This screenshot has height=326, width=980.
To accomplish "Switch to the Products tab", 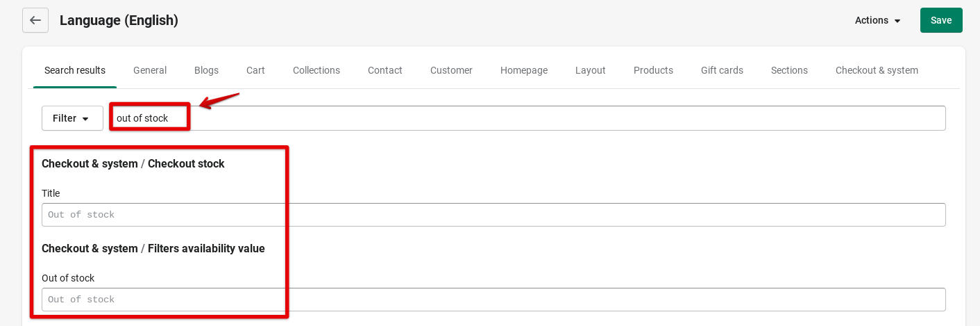I will (653, 70).
